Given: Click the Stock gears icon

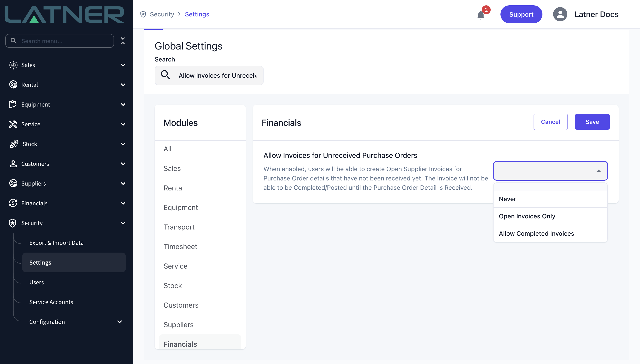Looking at the screenshot, I should (14, 144).
